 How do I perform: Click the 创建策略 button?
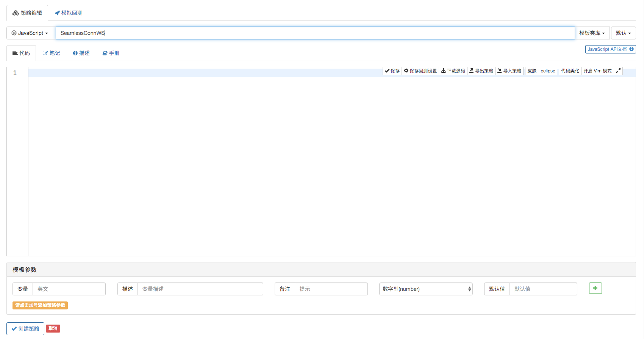coord(25,329)
